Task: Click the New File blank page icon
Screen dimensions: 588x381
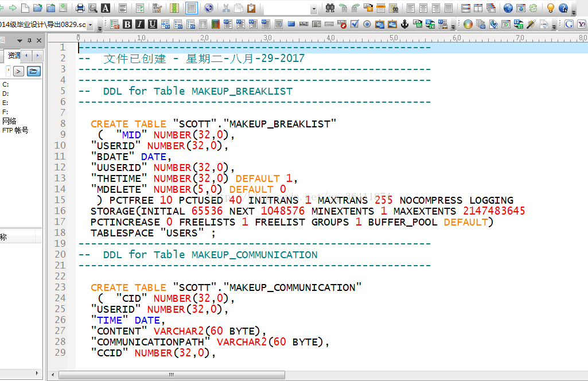Action: (x=25, y=8)
